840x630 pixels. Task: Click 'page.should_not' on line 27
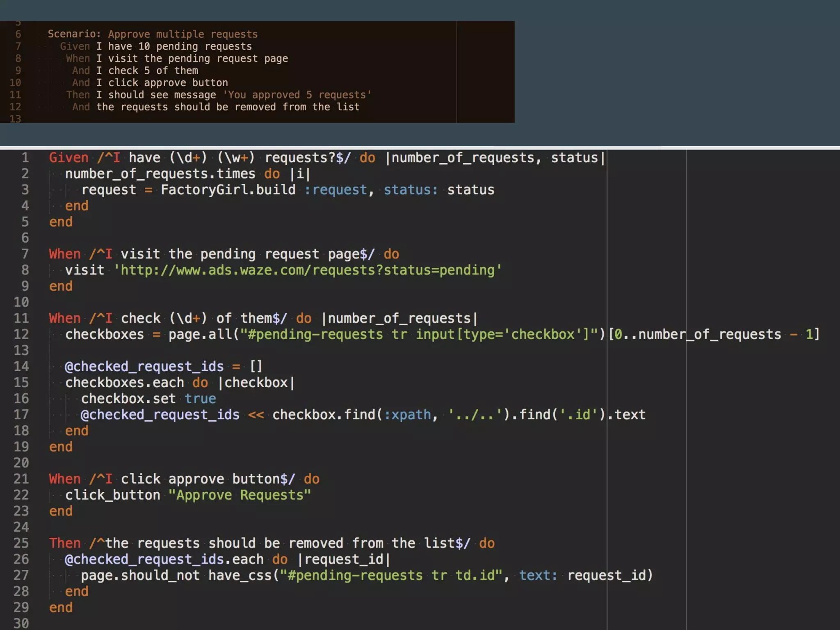pos(139,575)
